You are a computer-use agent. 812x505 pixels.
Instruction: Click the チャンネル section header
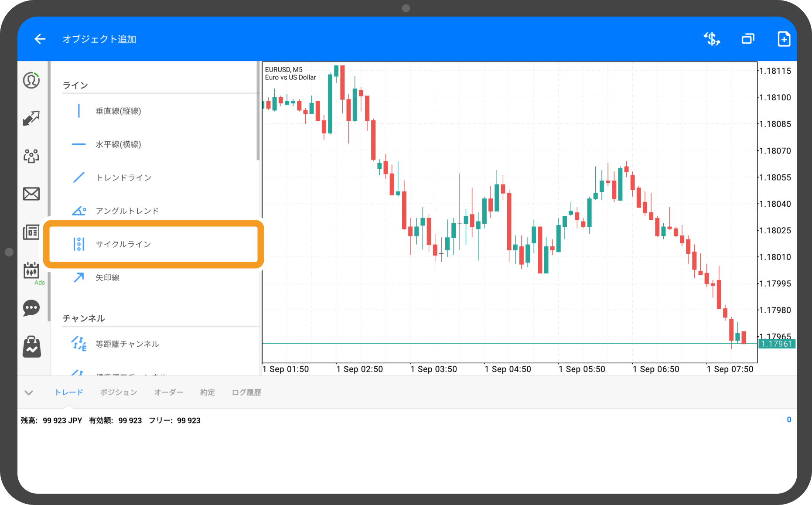click(84, 318)
